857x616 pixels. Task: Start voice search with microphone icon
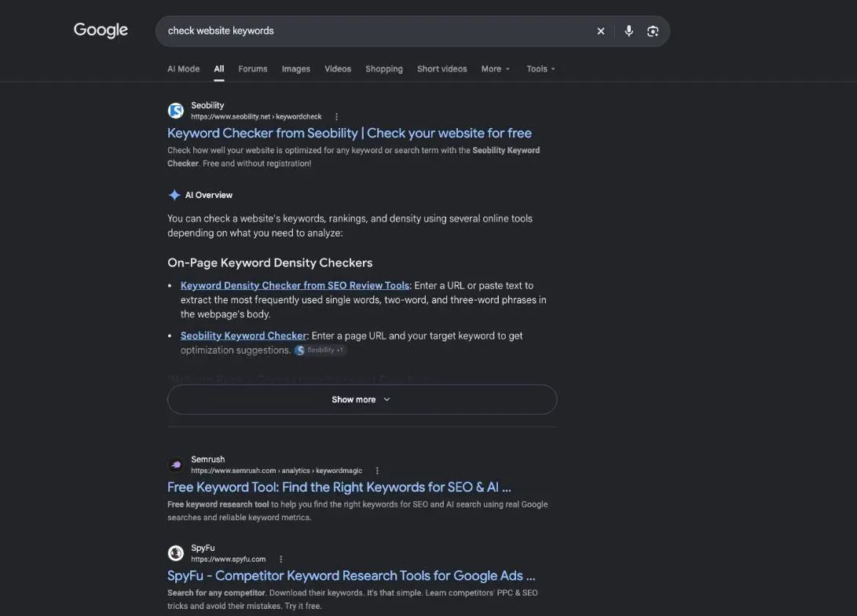(x=629, y=31)
